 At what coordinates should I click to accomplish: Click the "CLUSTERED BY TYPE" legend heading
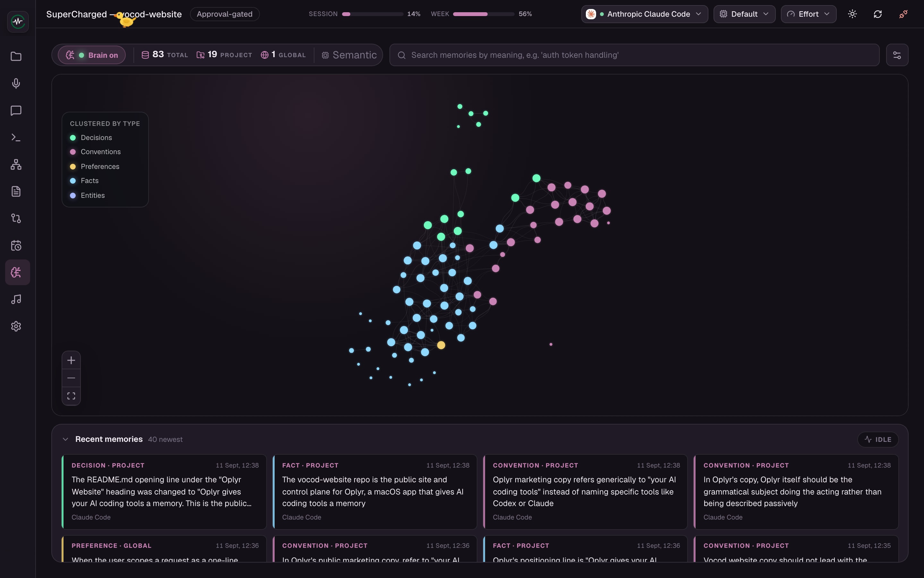click(105, 124)
